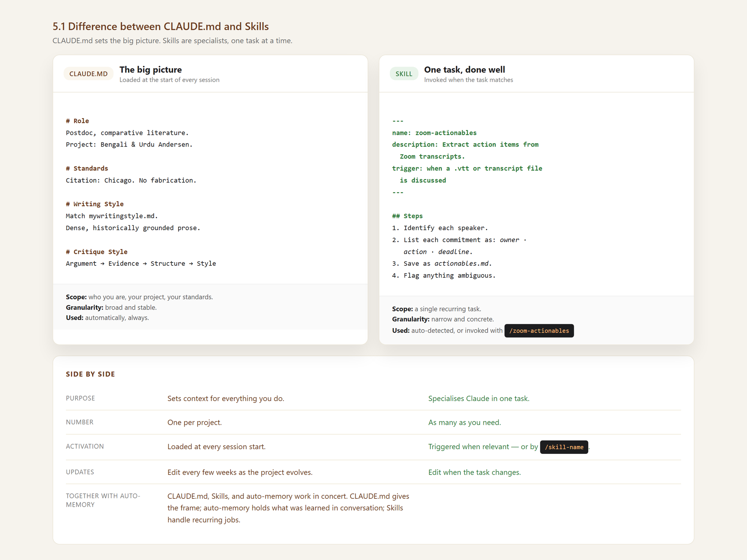Click the '# Writing Style' code heading
This screenshot has height=560, width=747.
point(94,204)
